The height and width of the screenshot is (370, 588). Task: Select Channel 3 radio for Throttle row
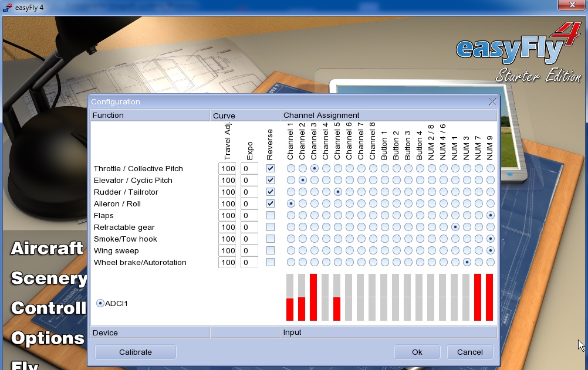click(315, 168)
